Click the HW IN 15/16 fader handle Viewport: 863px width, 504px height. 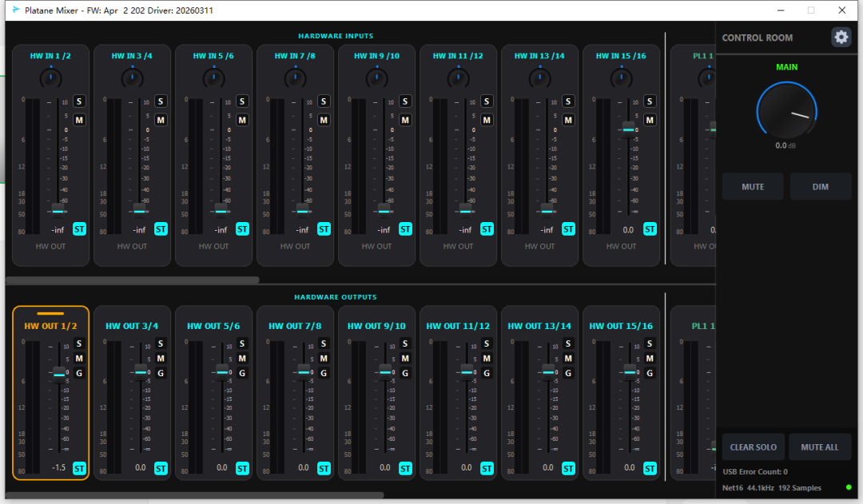pos(629,129)
